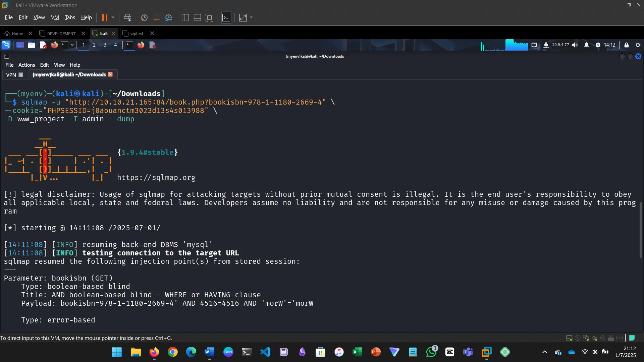Viewport: 644px width, 362px height.
Task: Click the terminal's vertical scrollbar
Action: click(640, 230)
